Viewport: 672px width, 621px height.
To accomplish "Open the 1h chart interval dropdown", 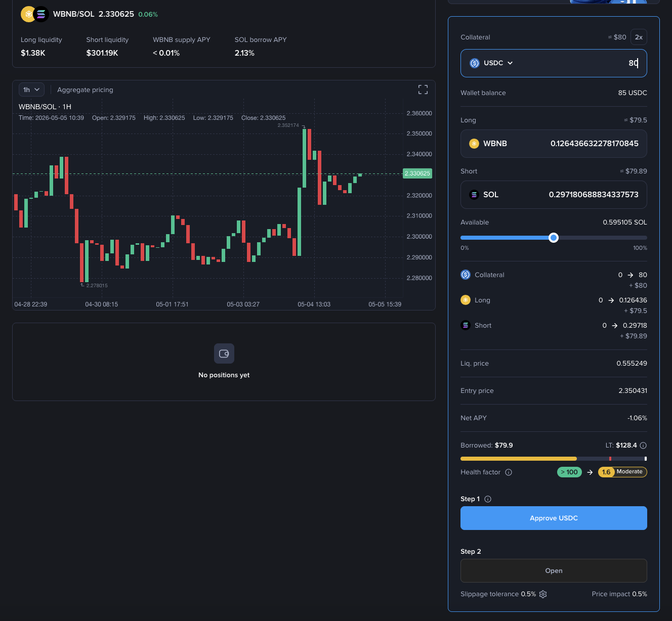I will click(x=31, y=90).
